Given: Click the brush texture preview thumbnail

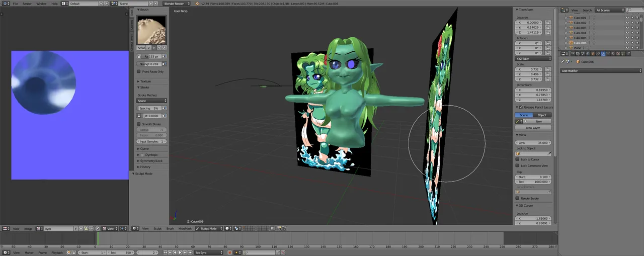Looking at the screenshot, I should (151, 30).
